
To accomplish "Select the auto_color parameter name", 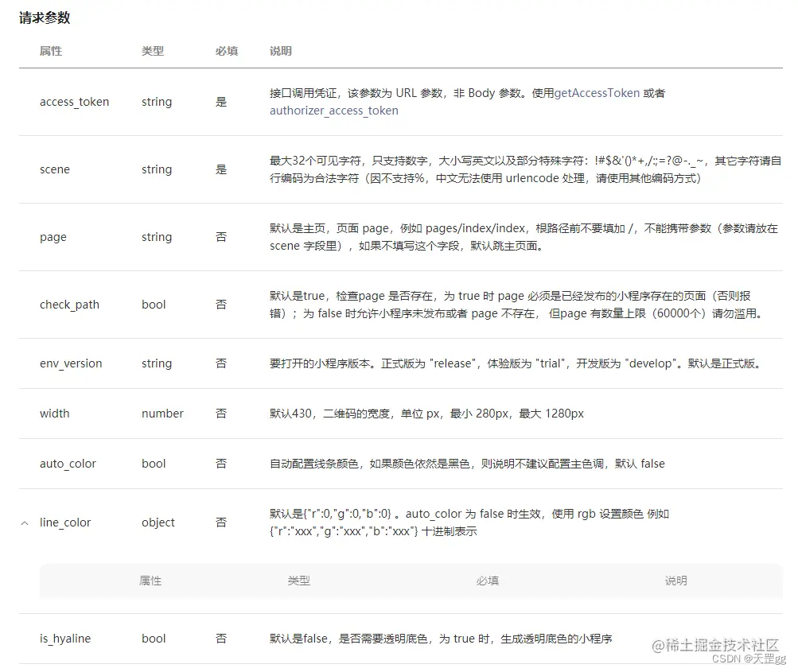I will point(68,464).
